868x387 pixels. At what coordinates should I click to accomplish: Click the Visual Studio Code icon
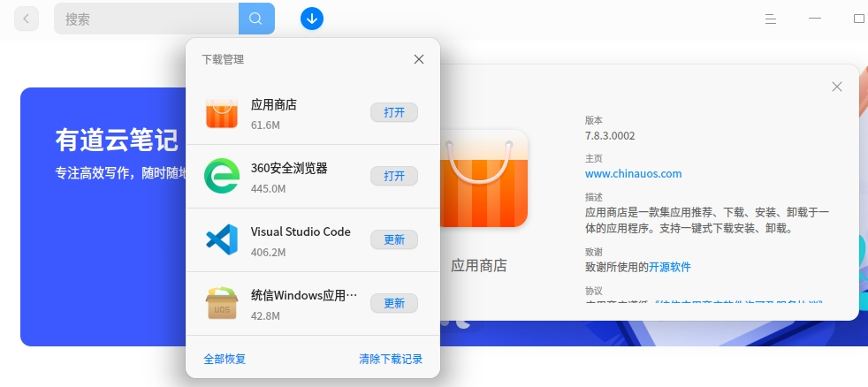222,239
